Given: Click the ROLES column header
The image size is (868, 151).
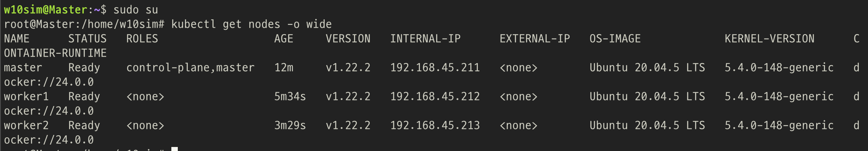Looking at the screenshot, I should [x=142, y=39].
